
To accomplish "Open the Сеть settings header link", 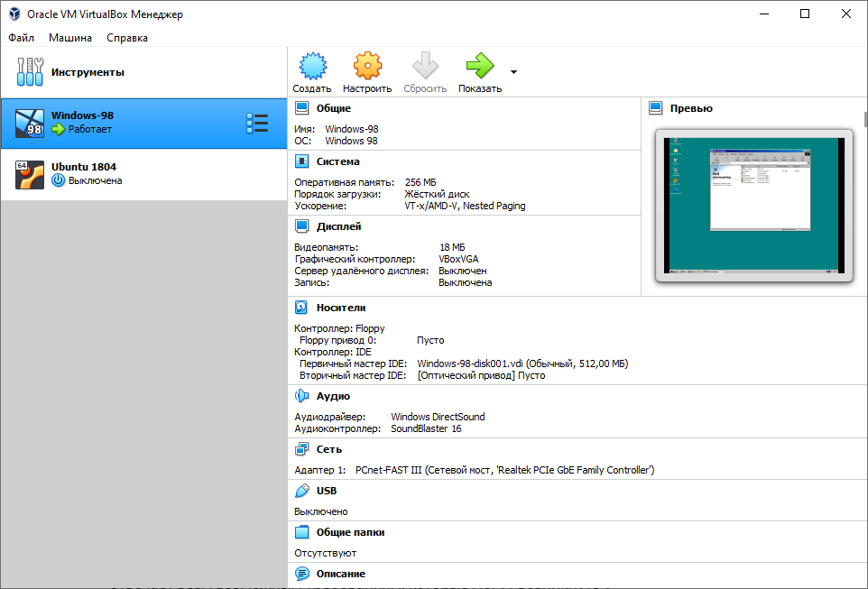I will (329, 449).
